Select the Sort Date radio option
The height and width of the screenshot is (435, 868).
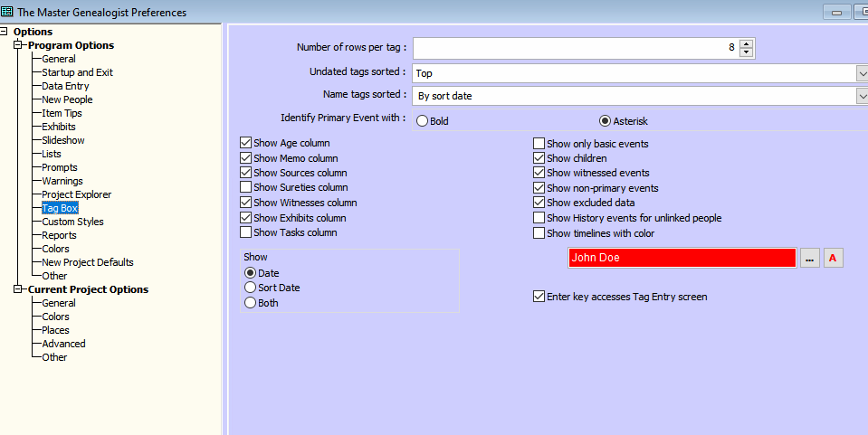click(251, 288)
